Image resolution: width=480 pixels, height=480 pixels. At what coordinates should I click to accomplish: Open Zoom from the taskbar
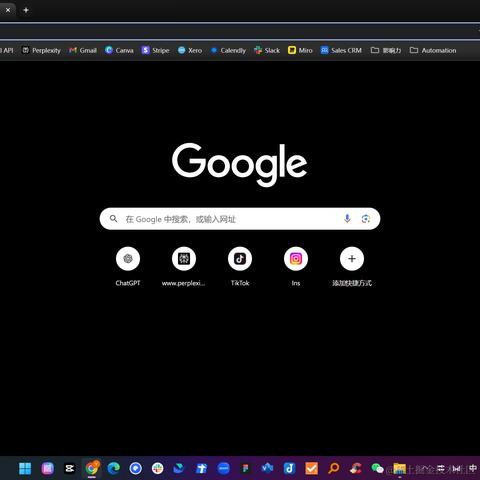[223, 468]
